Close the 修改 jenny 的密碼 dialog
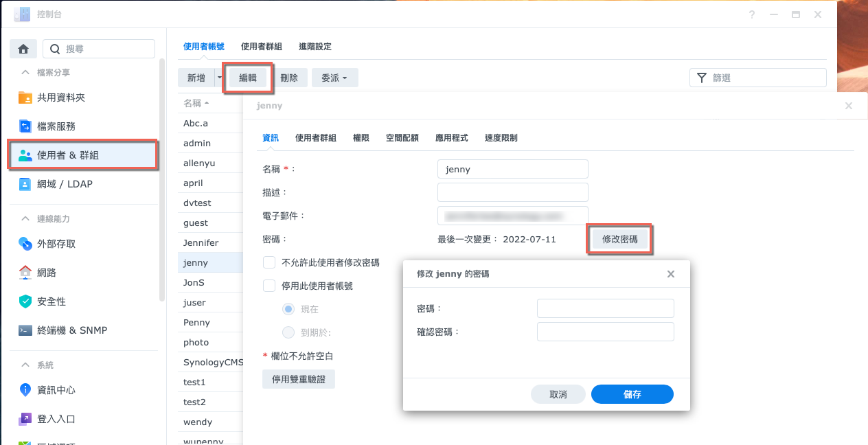 [671, 274]
